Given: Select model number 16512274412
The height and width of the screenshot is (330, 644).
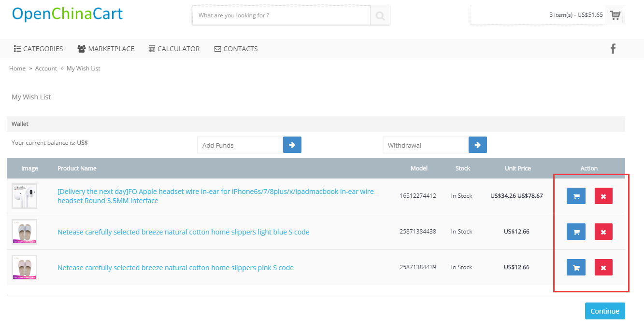Looking at the screenshot, I should pos(418,196).
